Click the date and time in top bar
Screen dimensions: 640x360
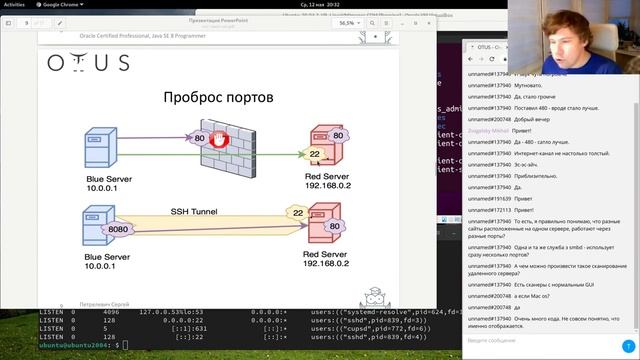click(x=320, y=4)
